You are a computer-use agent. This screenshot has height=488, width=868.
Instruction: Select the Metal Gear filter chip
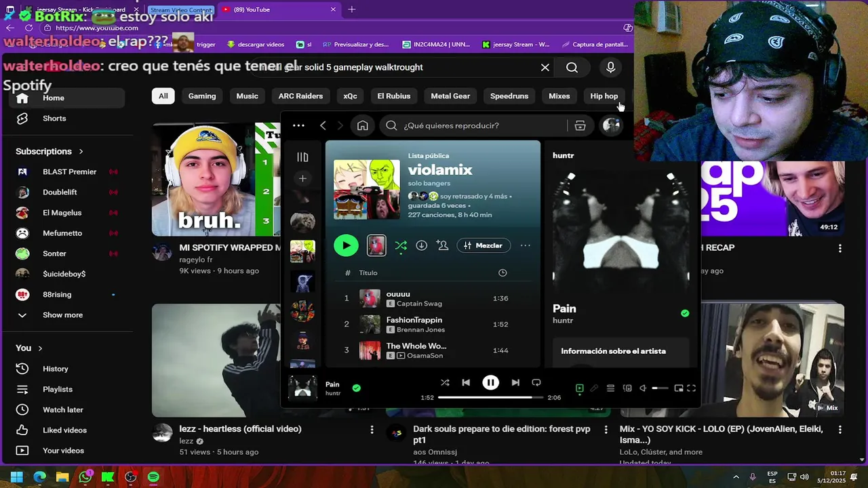(450, 96)
